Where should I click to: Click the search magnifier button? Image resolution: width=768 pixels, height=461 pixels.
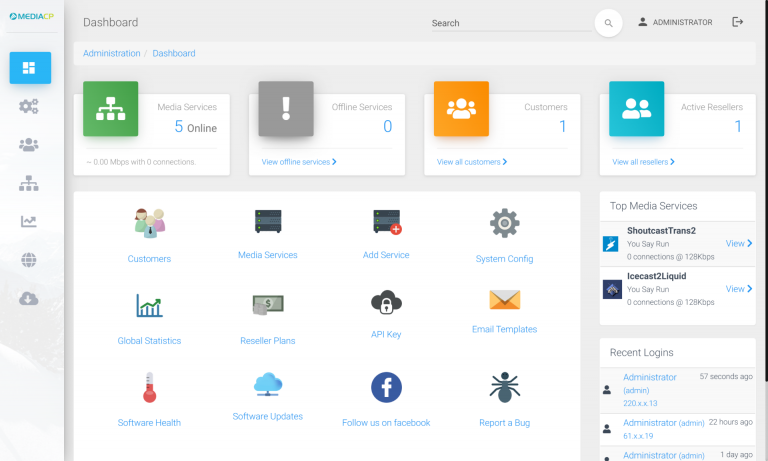(x=608, y=23)
